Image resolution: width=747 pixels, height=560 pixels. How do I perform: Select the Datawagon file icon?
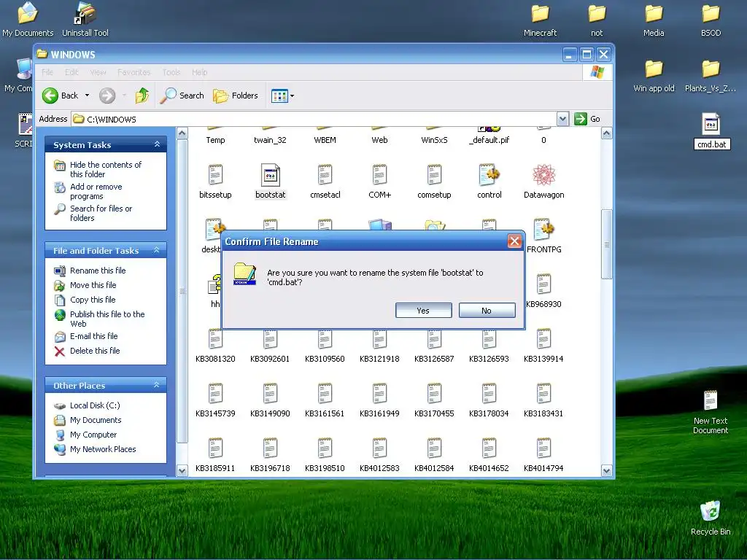tap(543, 175)
